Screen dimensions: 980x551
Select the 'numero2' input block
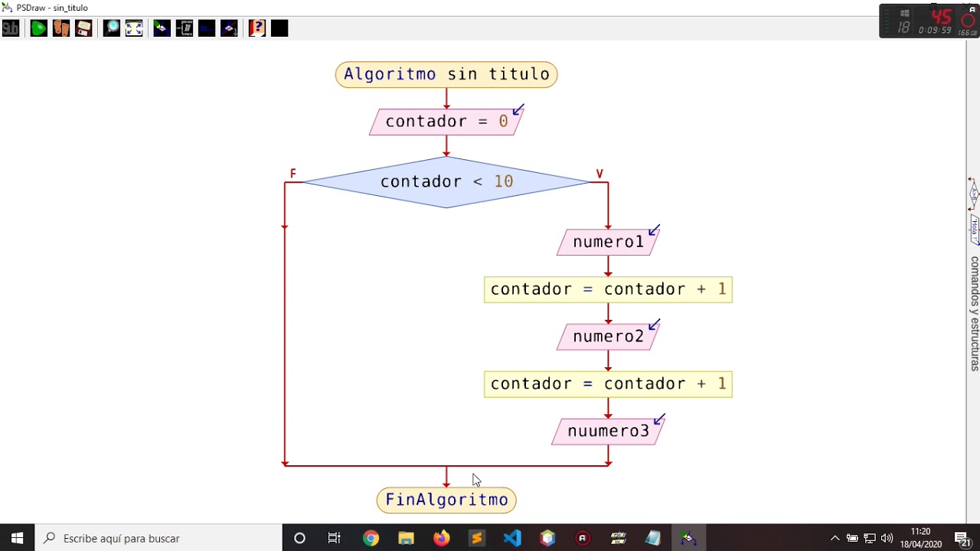click(608, 337)
